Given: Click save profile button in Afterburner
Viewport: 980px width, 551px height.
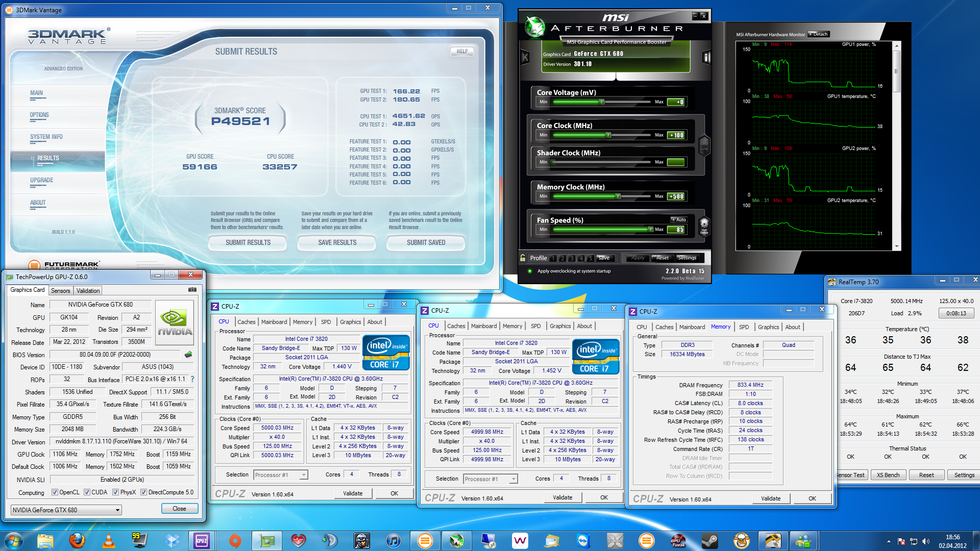Looking at the screenshot, I should pos(603,258).
